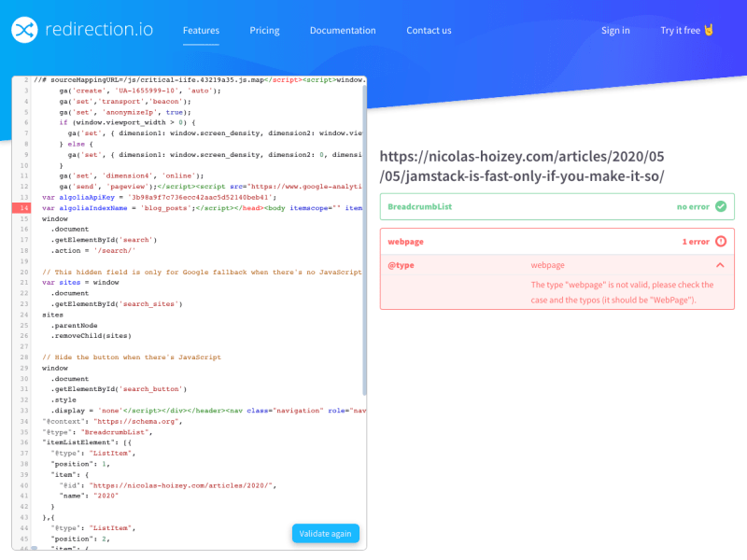Click the green no-error checkmark icon

click(x=721, y=206)
